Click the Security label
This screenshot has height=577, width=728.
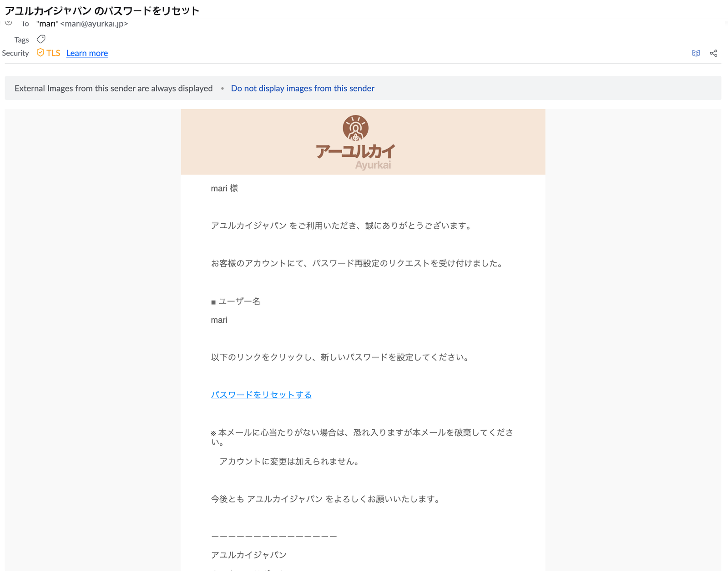15,53
